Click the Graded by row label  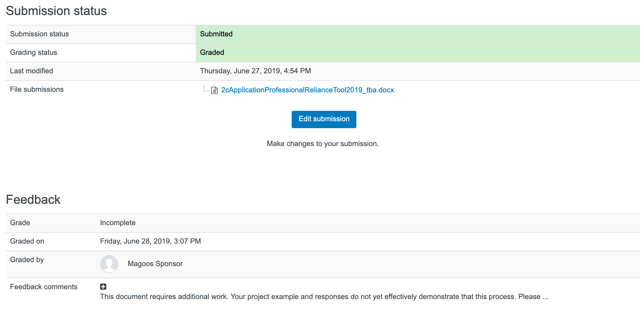tap(27, 260)
